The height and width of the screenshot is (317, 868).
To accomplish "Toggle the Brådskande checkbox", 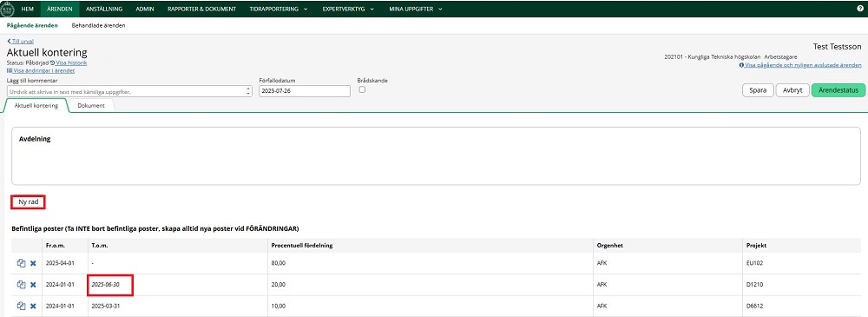I will 362,89.
